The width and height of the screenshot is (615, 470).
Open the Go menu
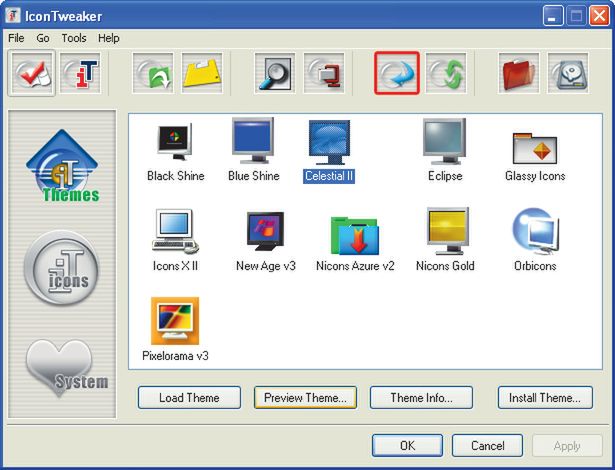(x=43, y=38)
